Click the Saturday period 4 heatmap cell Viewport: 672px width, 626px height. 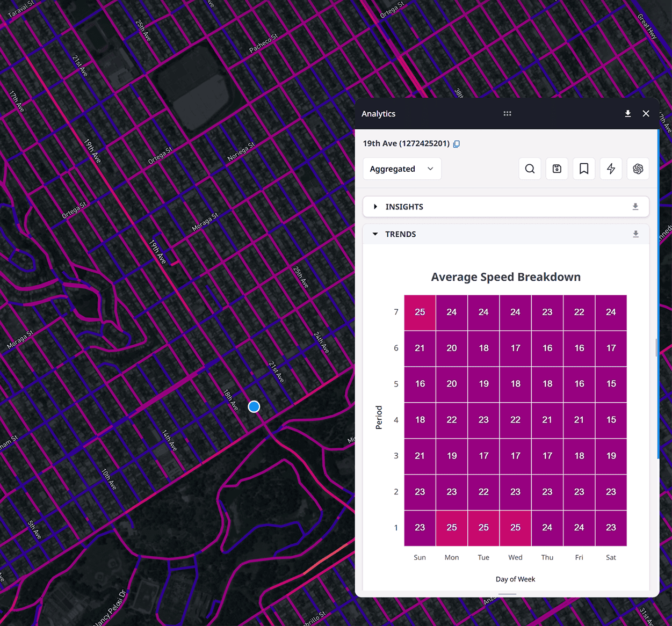(611, 420)
